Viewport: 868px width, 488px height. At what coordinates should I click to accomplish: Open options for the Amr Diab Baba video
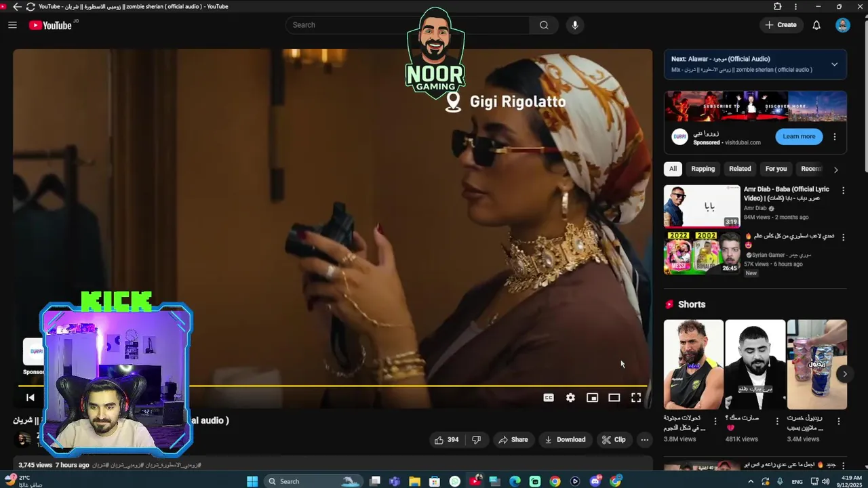843,190
